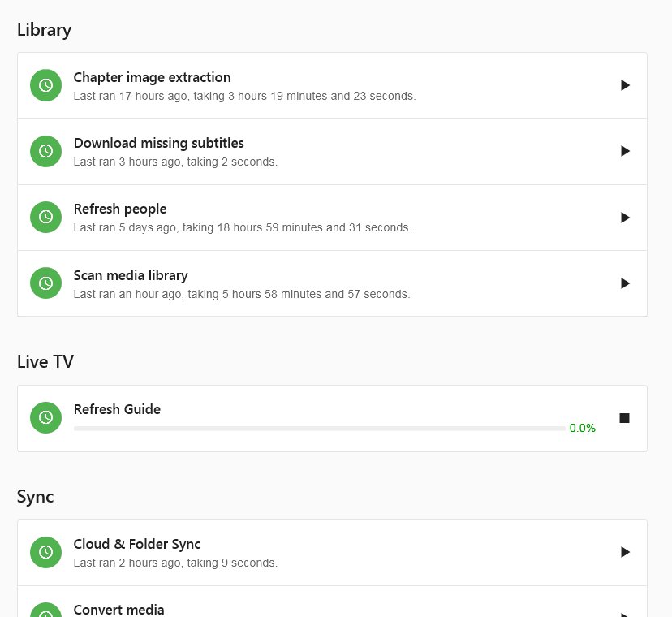672x617 pixels.
Task: Stop the running Refresh Guide task
Action: point(624,418)
